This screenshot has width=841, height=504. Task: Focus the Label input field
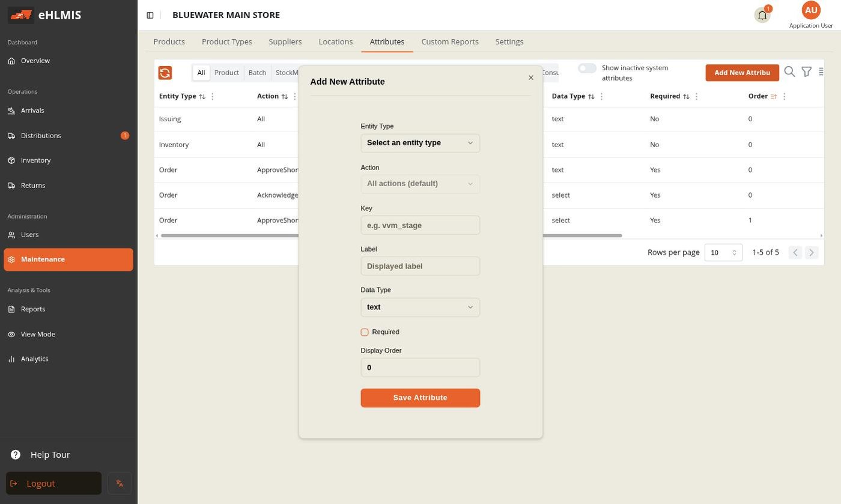[421, 266]
